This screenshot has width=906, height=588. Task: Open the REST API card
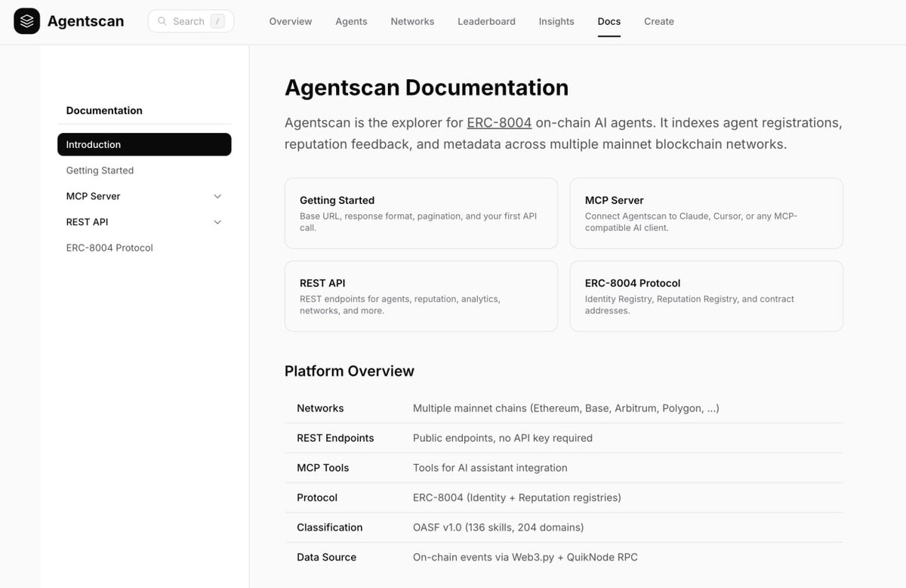pos(421,297)
